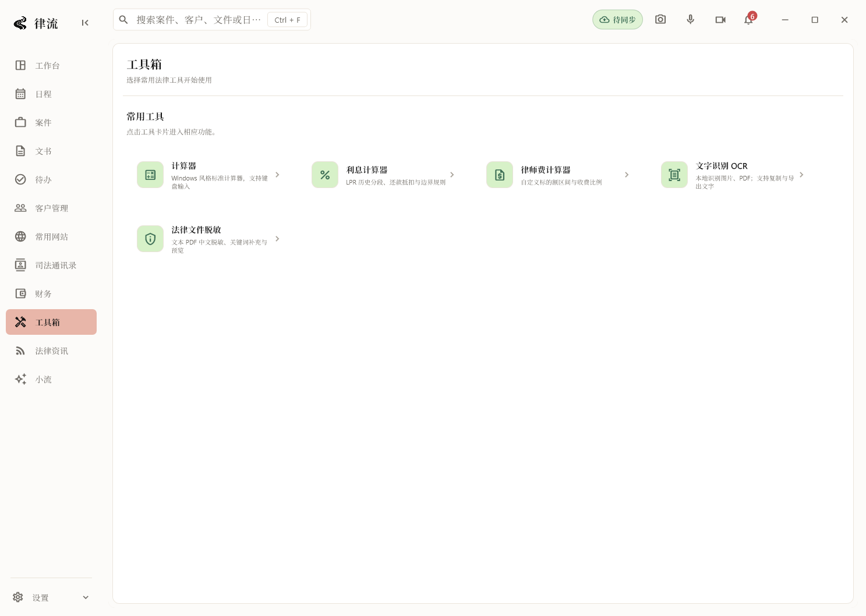This screenshot has height=616, width=866.
Task: Go to 文书 in the sidebar
Action: click(x=51, y=151)
